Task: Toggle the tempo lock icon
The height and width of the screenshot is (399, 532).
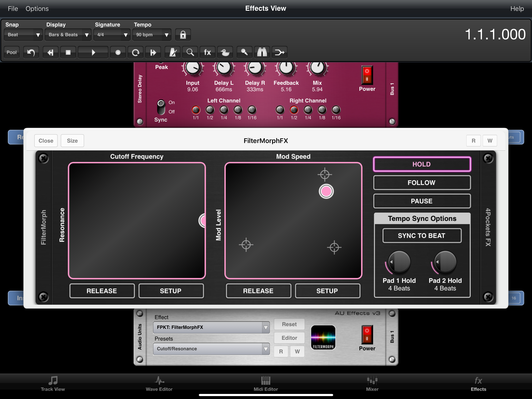Action: tap(183, 35)
